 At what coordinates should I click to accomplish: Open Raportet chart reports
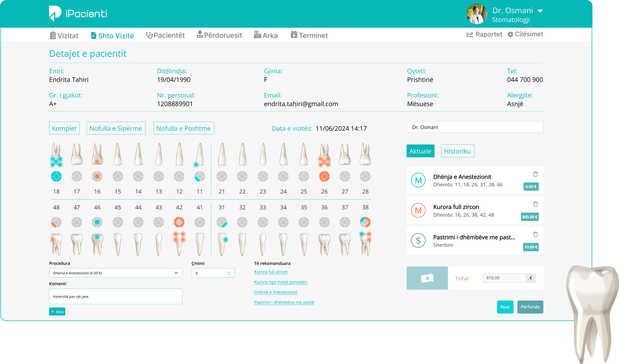click(x=484, y=34)
